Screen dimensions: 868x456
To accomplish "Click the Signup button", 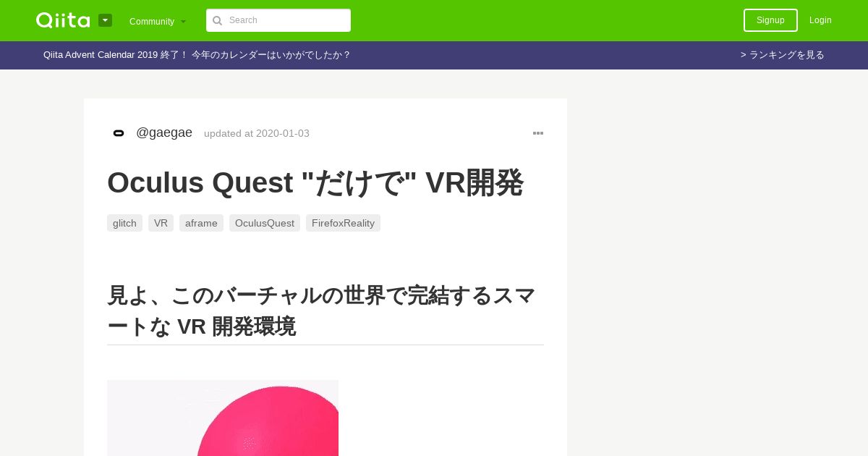I will coord(770,20).
